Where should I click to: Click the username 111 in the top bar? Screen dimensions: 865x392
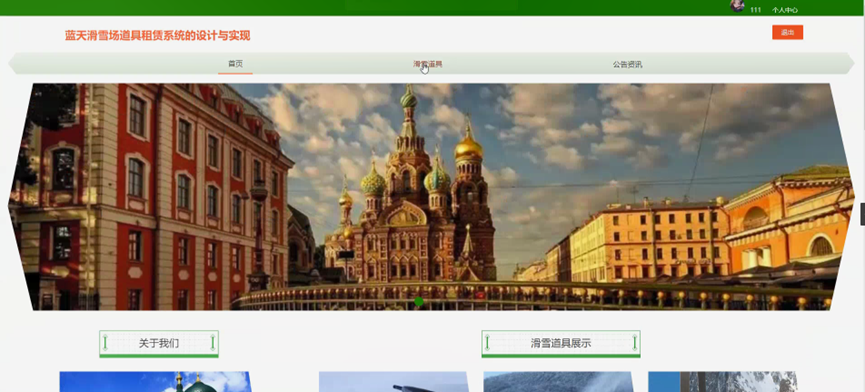[x=756, y=10]
